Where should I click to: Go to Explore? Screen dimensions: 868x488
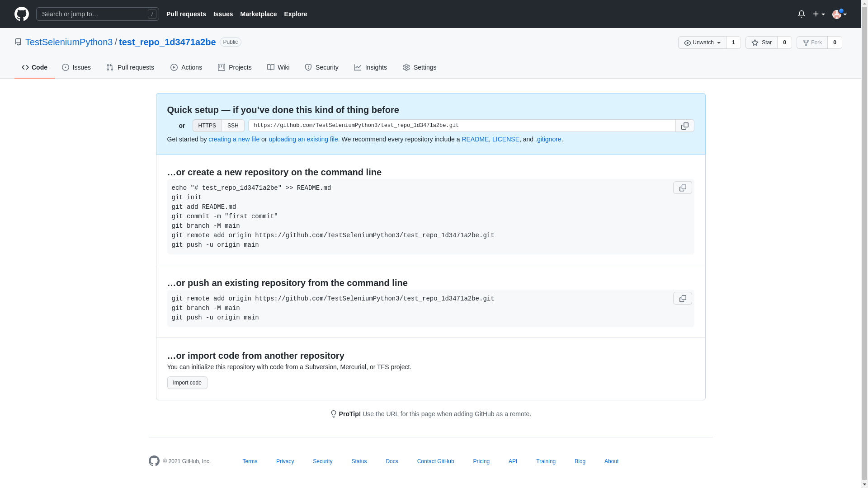click(x=296, y=14)
